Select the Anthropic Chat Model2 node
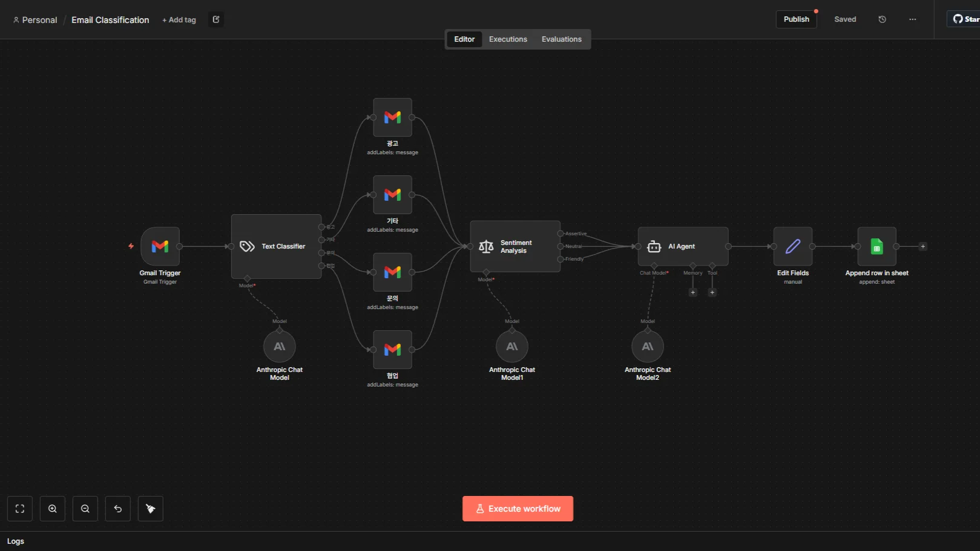This screenshot has height=551, width=980. [x=648, y=347]
